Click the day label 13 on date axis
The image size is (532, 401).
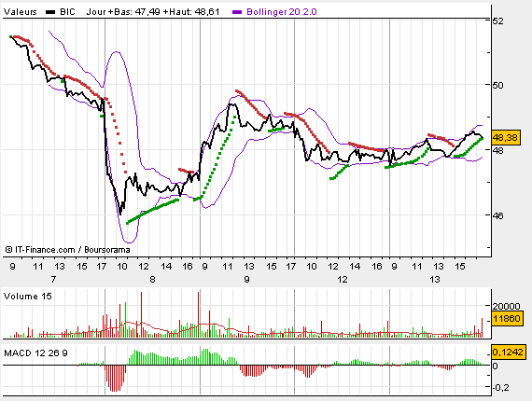pyautogui.click(x=435, y=280)
